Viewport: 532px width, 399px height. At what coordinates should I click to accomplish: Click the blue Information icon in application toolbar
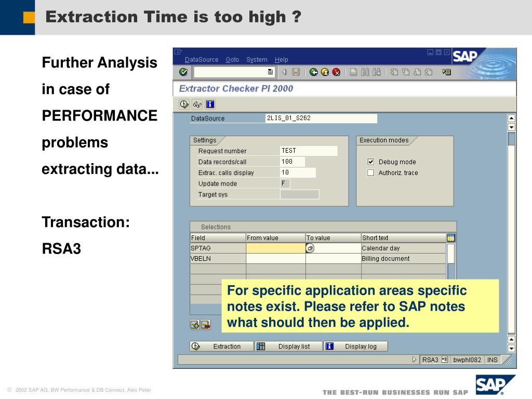(210, 104)
